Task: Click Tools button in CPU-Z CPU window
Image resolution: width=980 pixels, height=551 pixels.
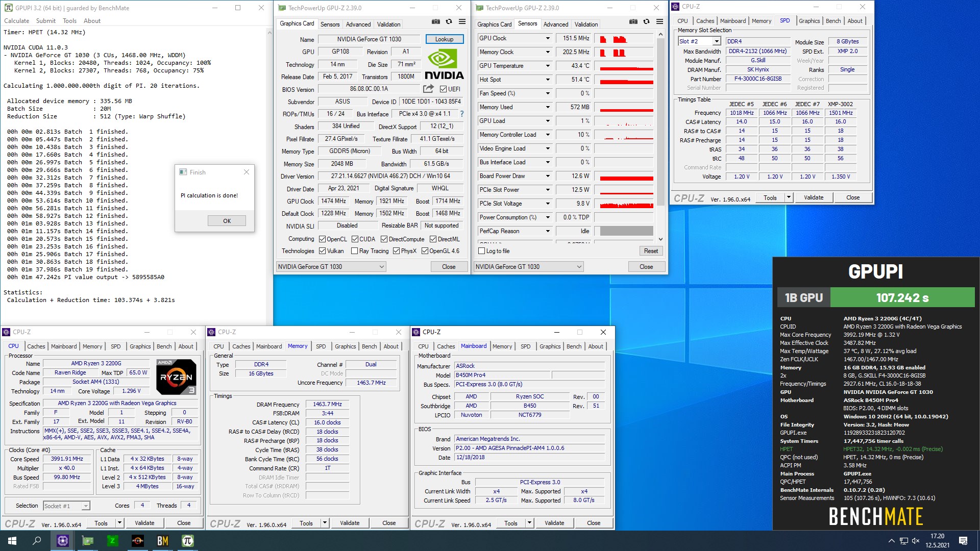Action: click(101, 523)
